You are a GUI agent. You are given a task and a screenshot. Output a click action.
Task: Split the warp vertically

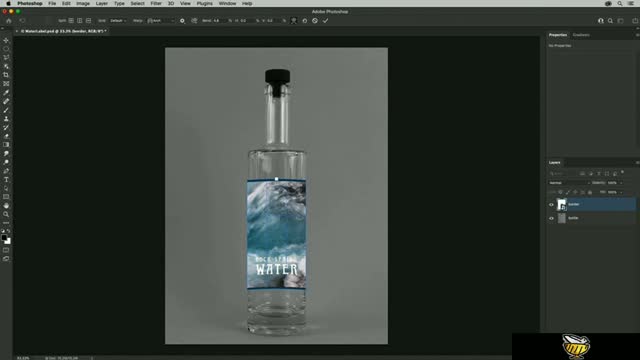tap(80, 20)
